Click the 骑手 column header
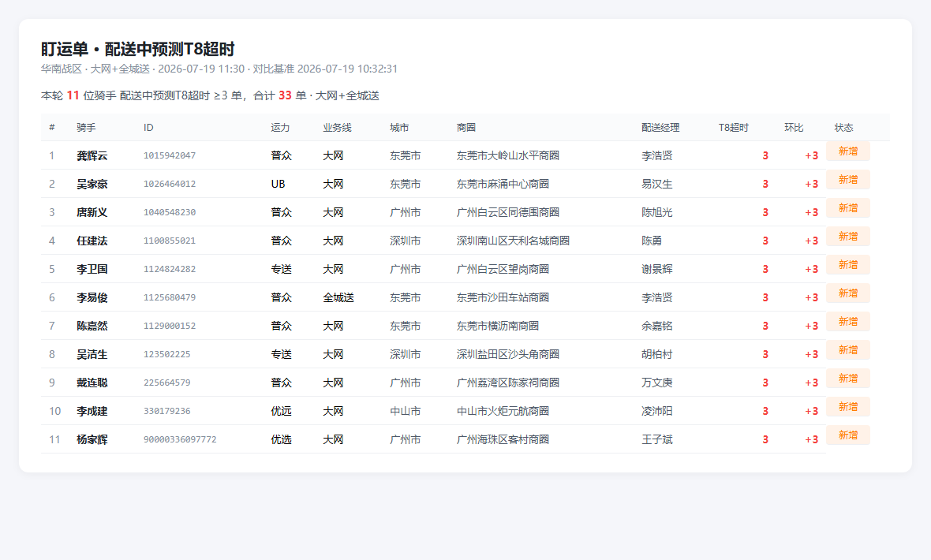This screenshot has height=560, width=931. pyautogui.click(x=86, y=128)
